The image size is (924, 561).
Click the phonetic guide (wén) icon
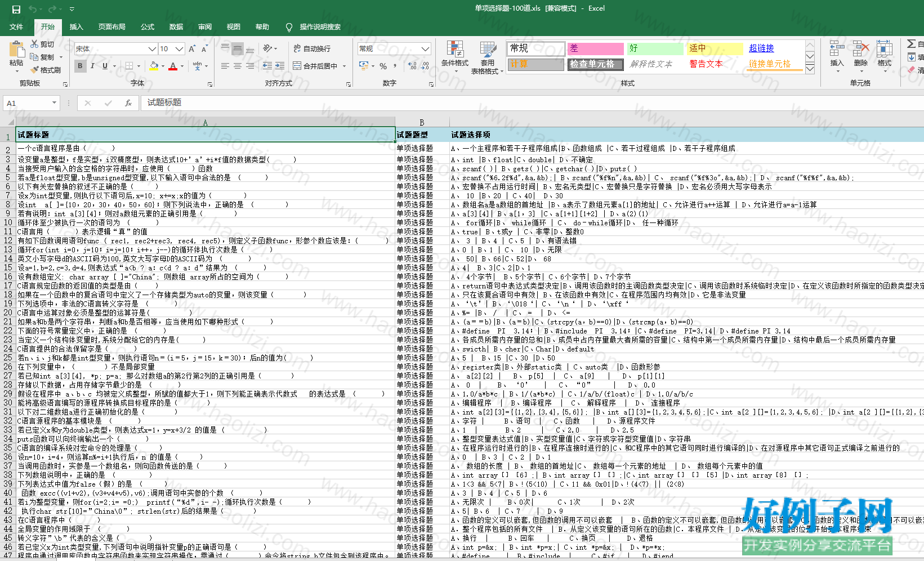click(x=197, y=66)
